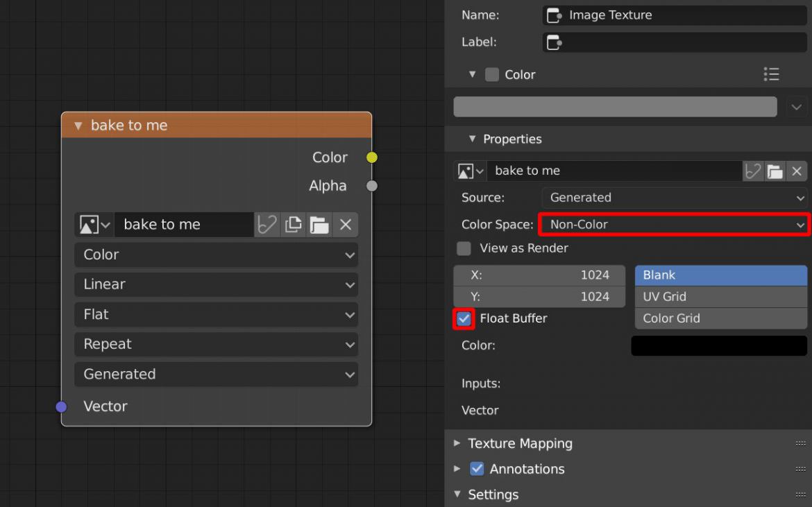
Task: Toggle the custom node Color checkbox
Action: tap(492, 75)
